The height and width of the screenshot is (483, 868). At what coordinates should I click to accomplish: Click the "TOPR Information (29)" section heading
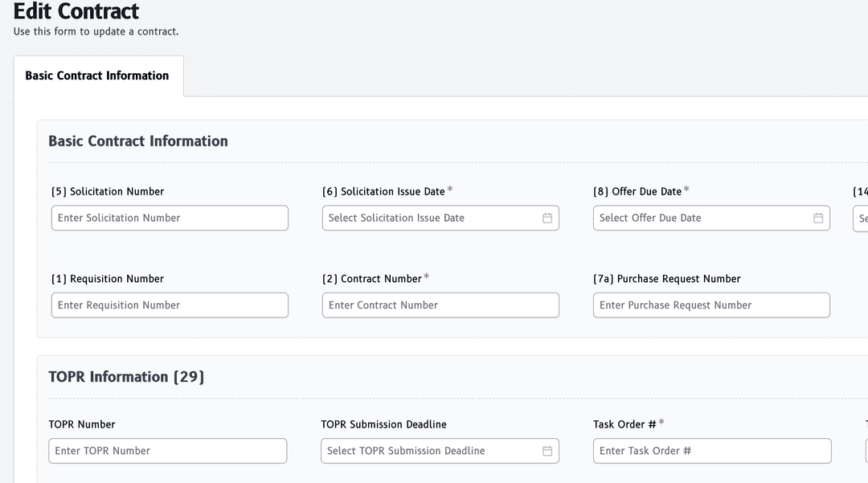pos(126,377)
